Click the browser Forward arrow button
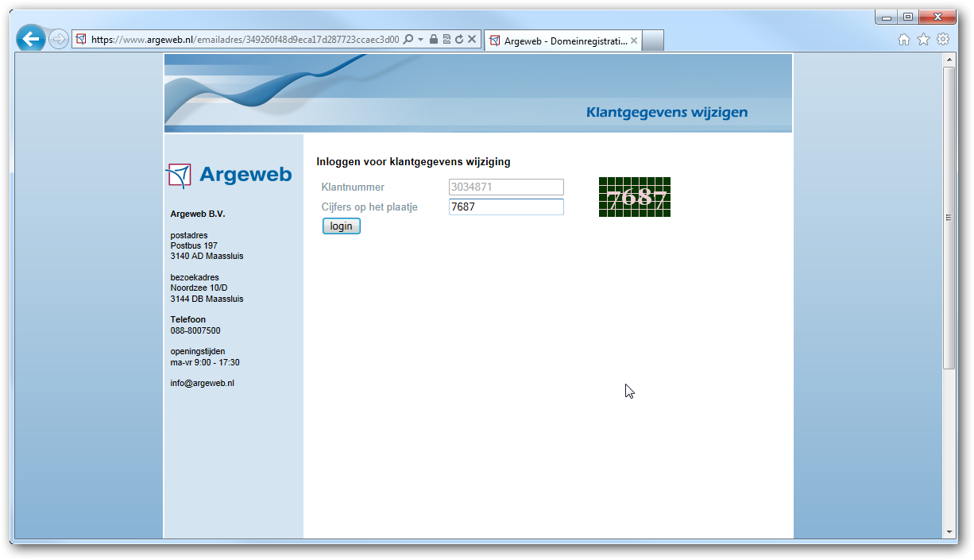Image resolution: width=974 pixels, height=560 pixels. point(58,39)
